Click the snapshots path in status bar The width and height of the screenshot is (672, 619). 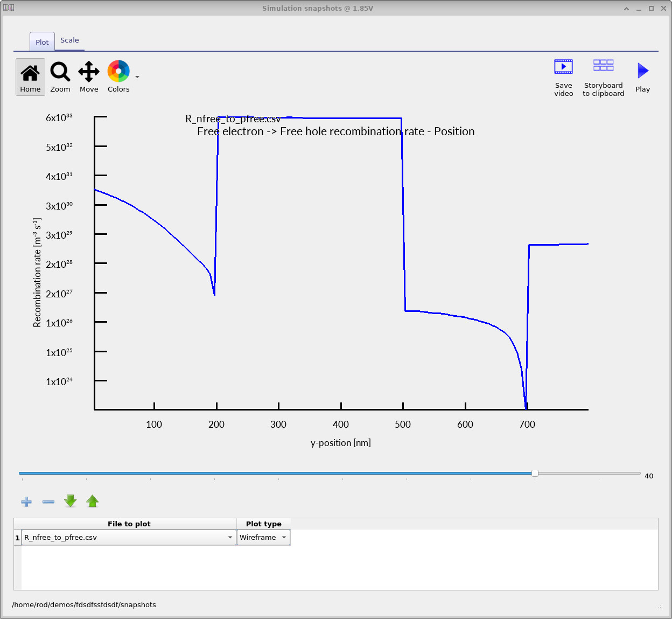(x=84, y=604)
